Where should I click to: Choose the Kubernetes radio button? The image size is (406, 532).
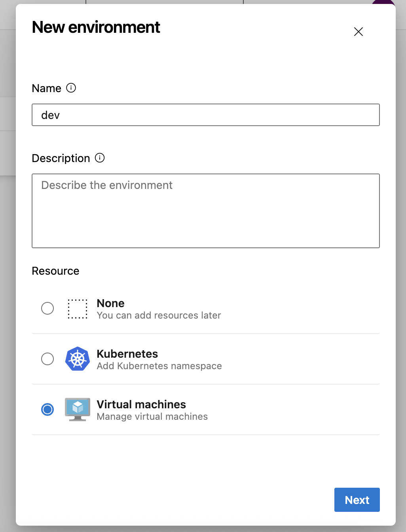pos(47,359)
